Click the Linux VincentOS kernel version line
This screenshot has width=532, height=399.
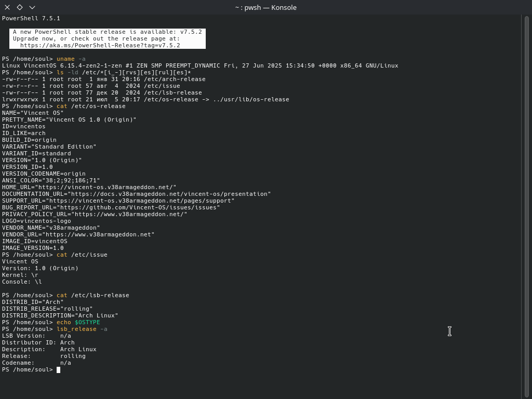[200, 66]
